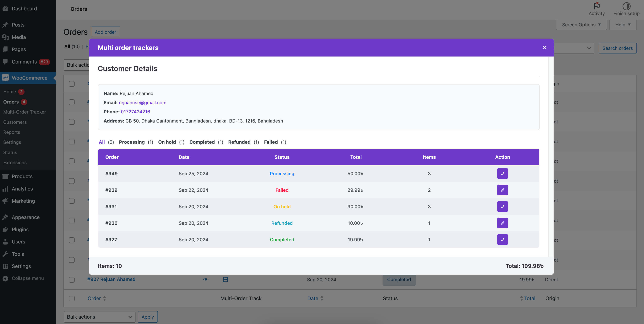View the Processing orders tab
The width and height of the screenshot is (644, 324).
click(132, 142)
